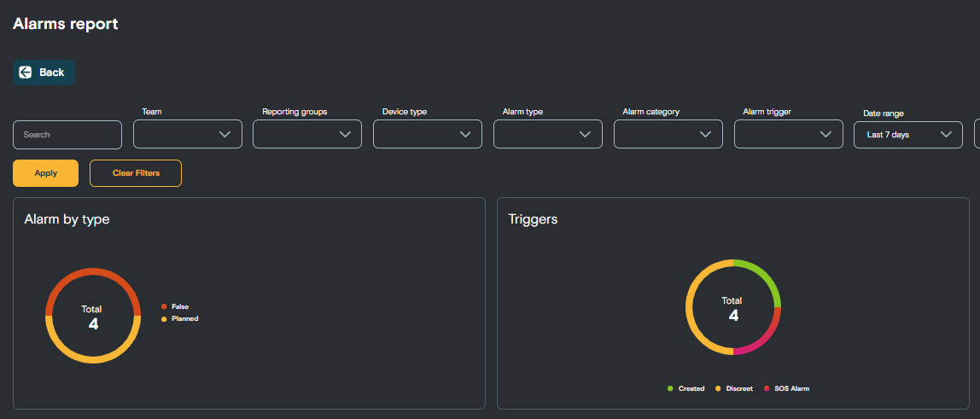Click the Apply button
This screenshot has width=980, height=419.
[x=45, y=173]
